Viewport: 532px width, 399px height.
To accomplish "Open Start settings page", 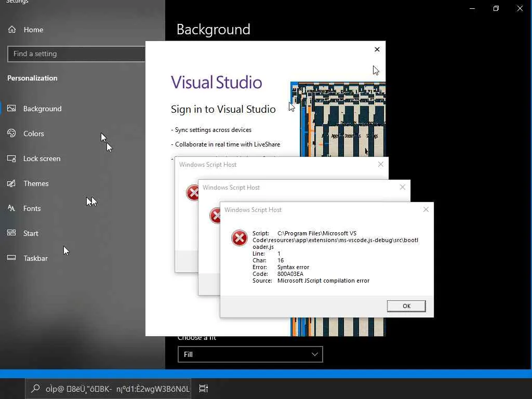I will coord(23,233).
